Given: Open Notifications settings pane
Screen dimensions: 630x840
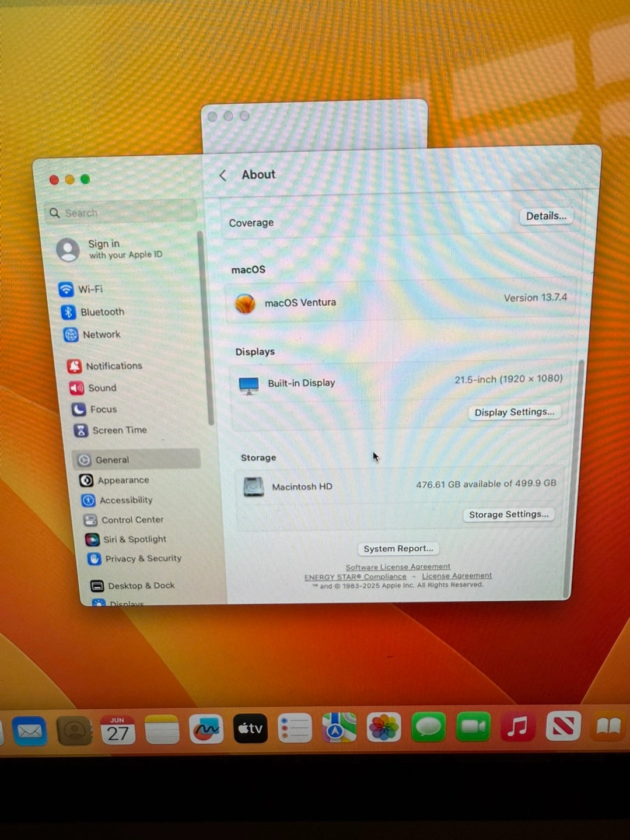Looking at the screenshot, I should click(105, 366).
